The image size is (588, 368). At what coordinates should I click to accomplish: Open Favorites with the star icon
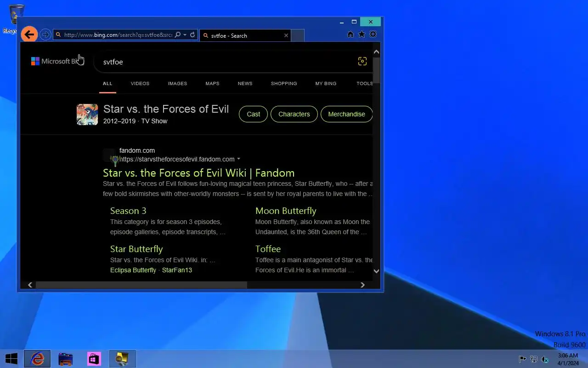(x=362, y=34)
